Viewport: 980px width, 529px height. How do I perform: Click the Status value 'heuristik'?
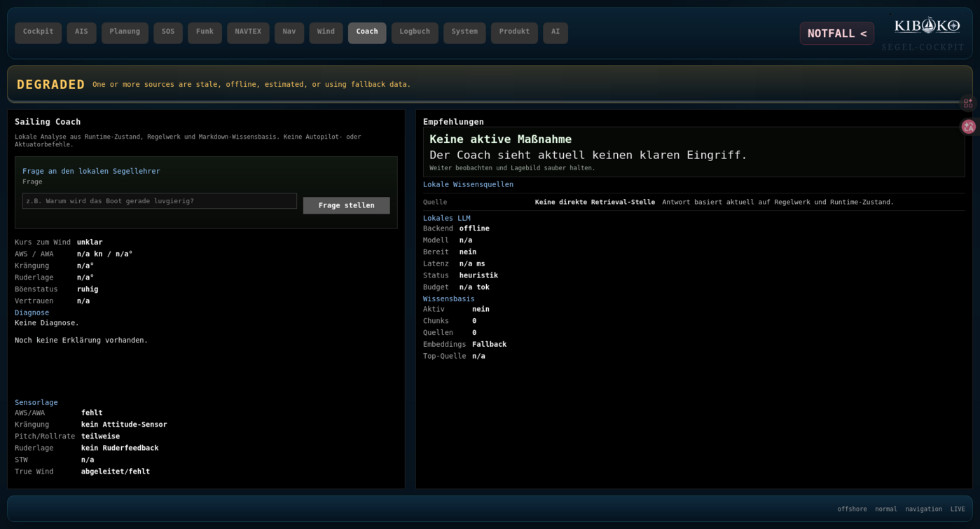[478, 275]
